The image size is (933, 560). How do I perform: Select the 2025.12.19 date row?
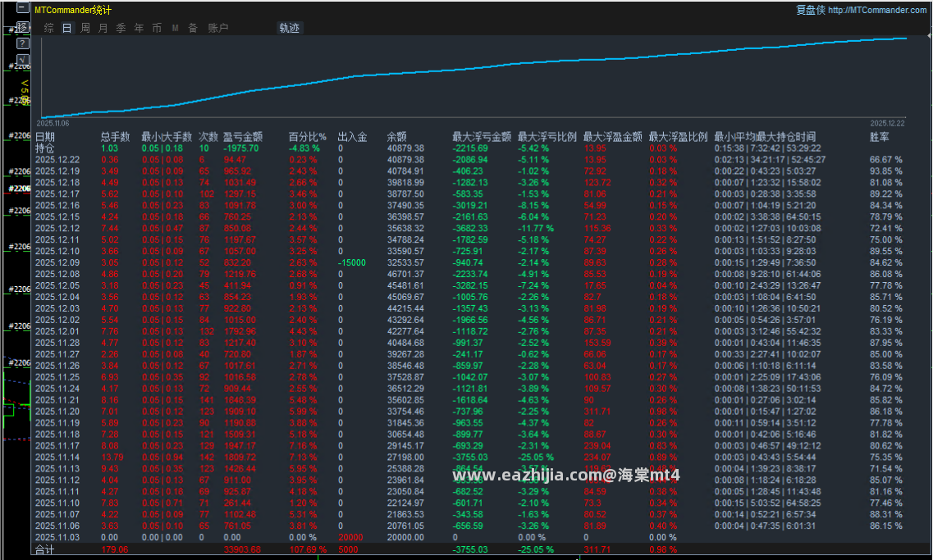[x=57, y=171]
